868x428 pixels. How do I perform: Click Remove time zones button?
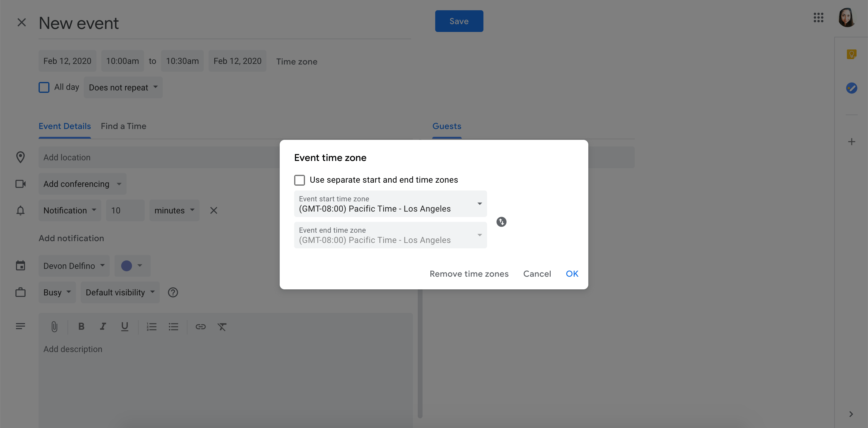(469, 274)
